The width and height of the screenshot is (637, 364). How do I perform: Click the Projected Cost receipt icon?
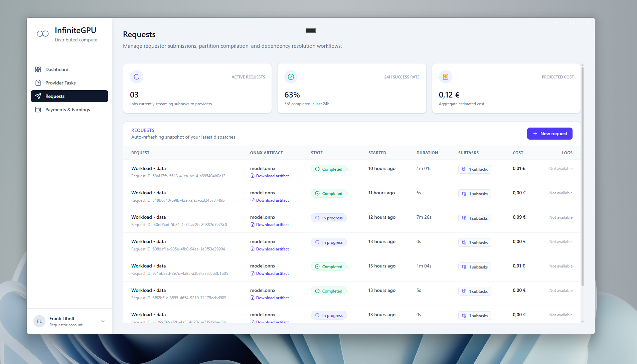(446, 77)
